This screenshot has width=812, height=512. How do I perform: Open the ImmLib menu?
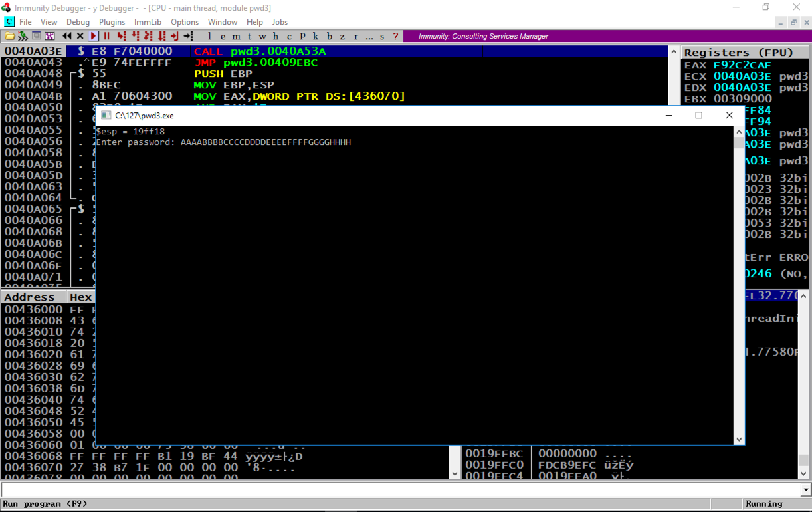(x=148, y=22)
